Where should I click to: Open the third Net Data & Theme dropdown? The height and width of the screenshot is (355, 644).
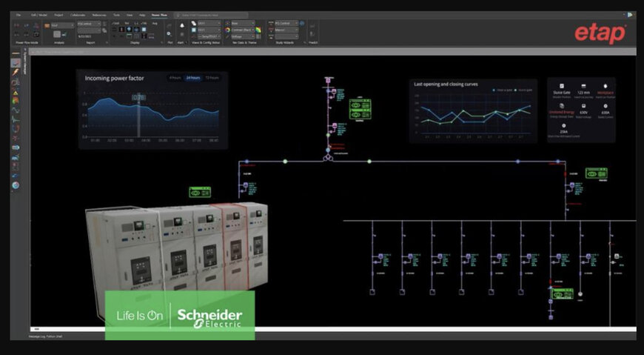pyautogui.click(x=243, y=36)
